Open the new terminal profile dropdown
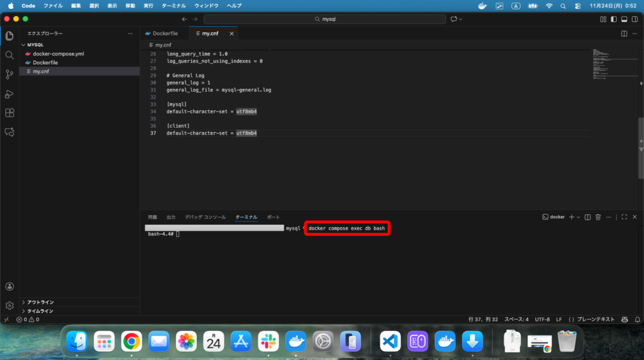This screenshot has width=644, height=360. click(579, 217)
